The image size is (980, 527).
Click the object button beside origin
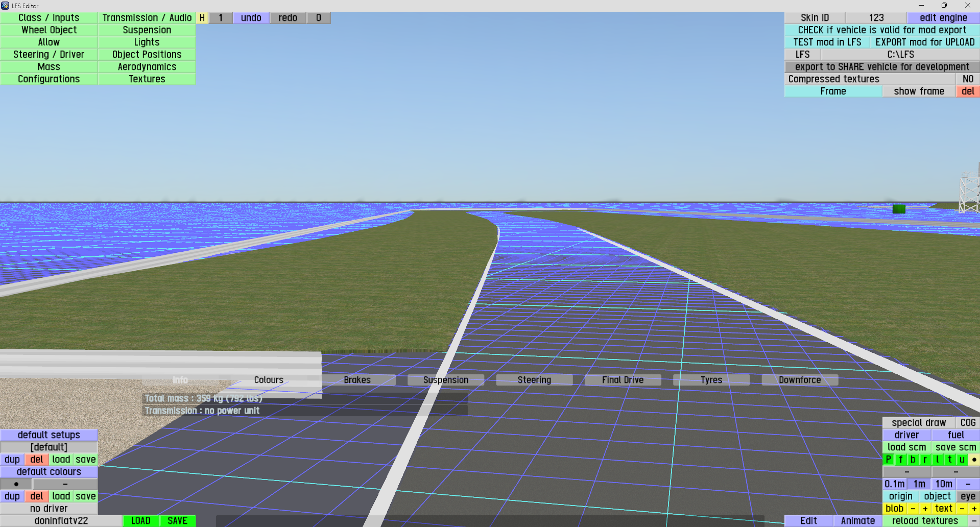coord(938,496)
